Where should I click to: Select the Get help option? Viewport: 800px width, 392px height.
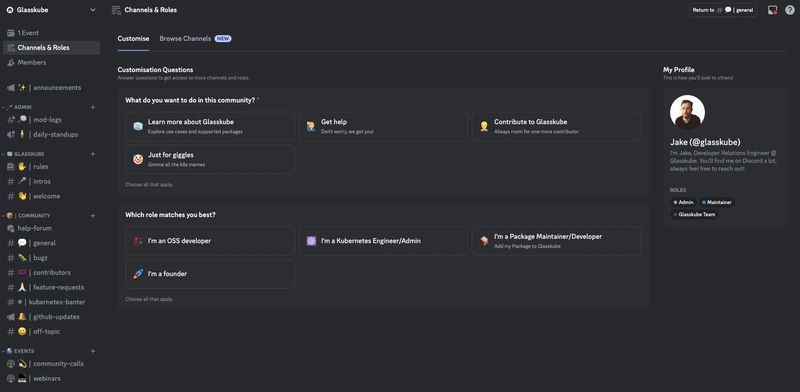(x=383, y=126)
